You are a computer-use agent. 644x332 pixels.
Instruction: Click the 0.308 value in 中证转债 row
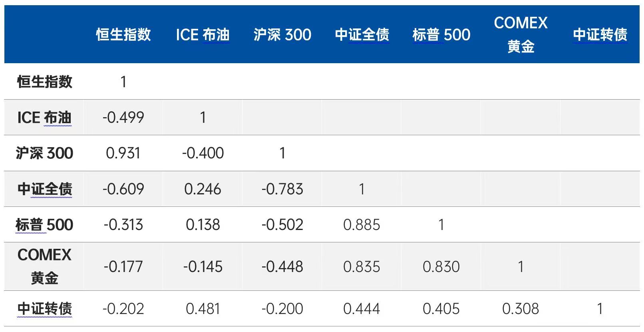[x=521, y=309]
